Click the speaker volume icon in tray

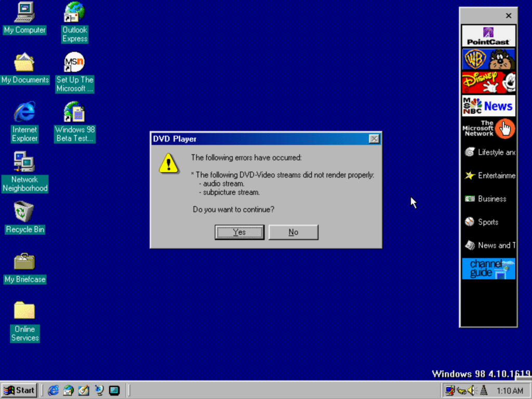472,390
